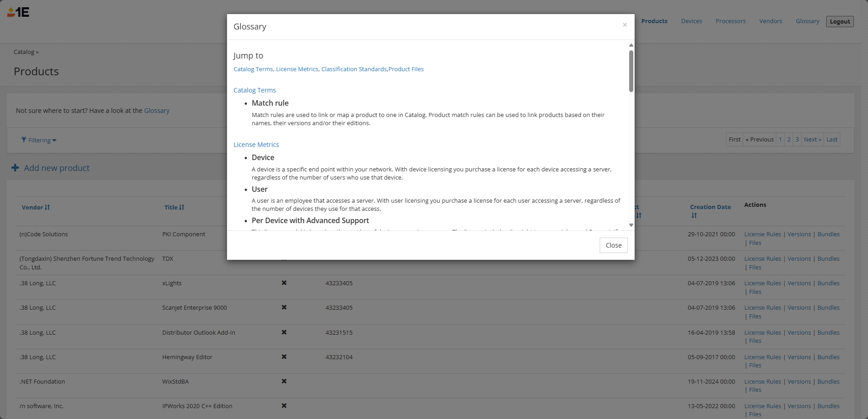868x419 pixels.
Task: Click the plus icon for adding product
Action: tap(15, 168)
